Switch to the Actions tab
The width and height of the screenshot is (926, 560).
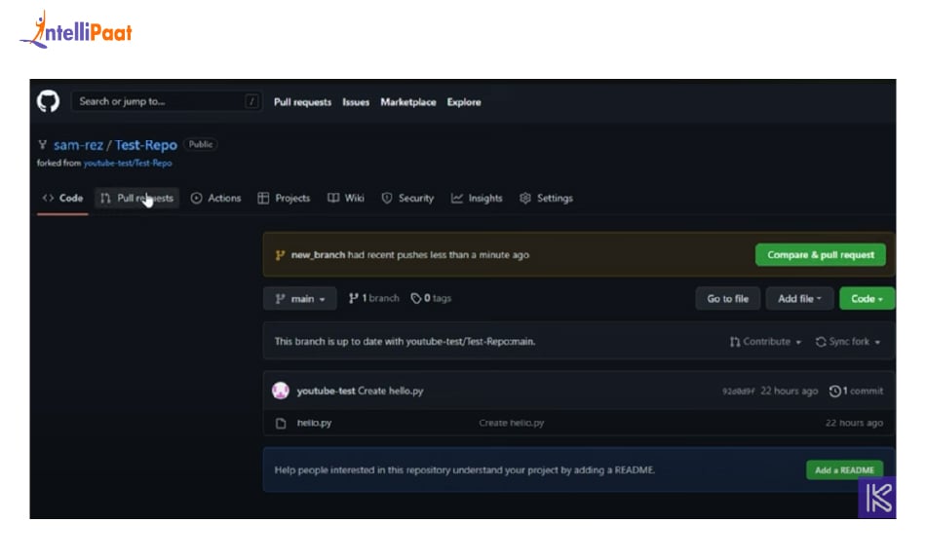(x=215, y=199)
